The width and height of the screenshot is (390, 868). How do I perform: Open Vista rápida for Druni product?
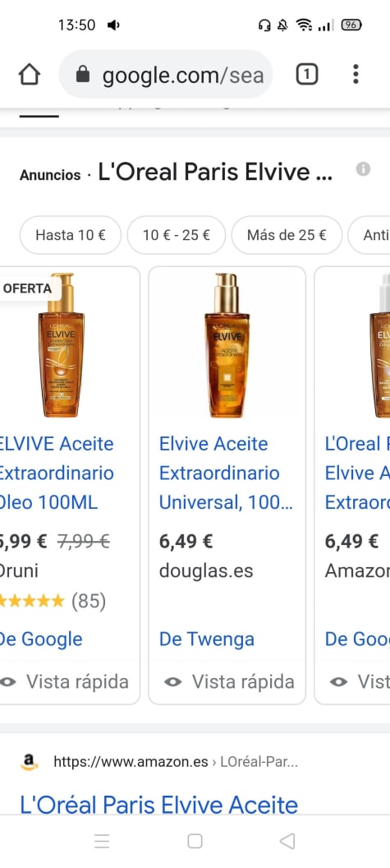(65, 681)
